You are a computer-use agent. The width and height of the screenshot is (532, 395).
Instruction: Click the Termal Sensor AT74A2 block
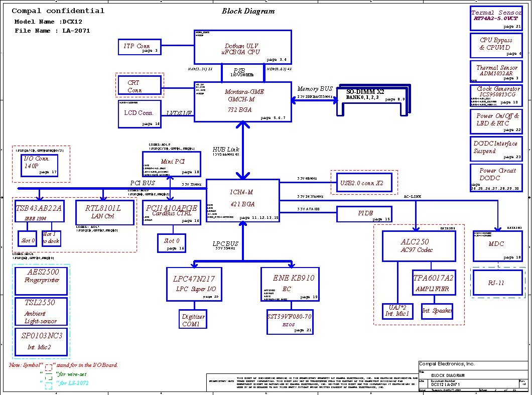[x=496, y=19]
